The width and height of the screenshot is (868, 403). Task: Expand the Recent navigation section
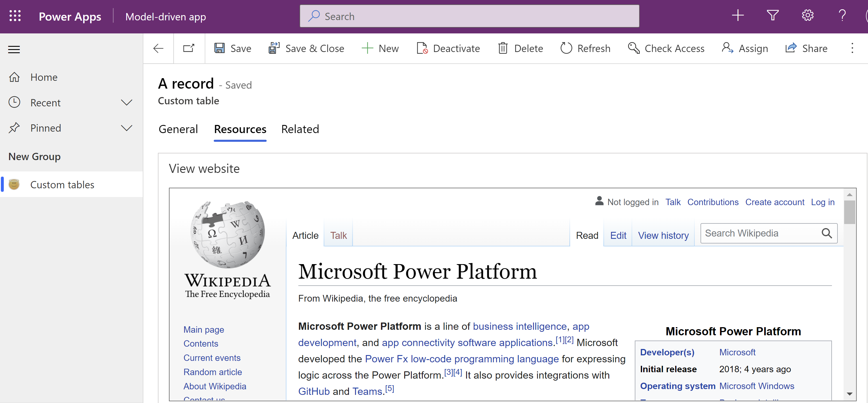pos(126,102)
